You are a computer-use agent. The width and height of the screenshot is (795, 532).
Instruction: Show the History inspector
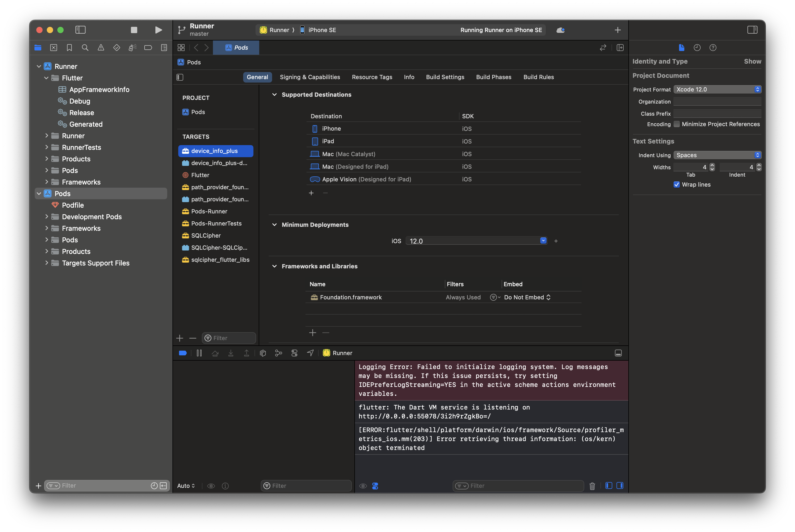coord(697,48)
